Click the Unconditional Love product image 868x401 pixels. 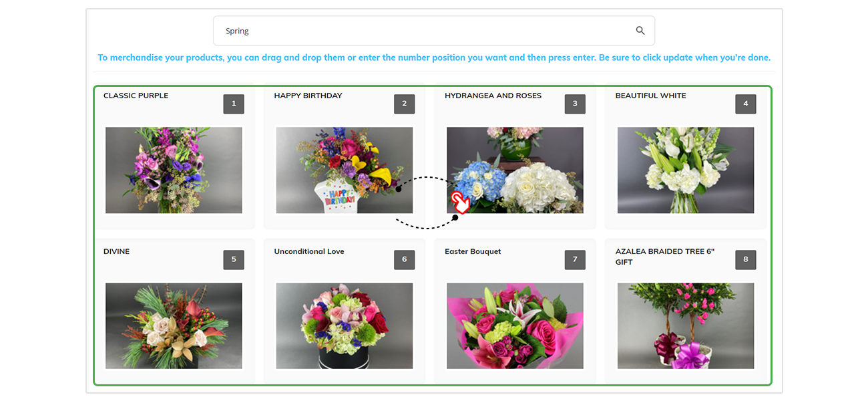(x=344, y=325)
